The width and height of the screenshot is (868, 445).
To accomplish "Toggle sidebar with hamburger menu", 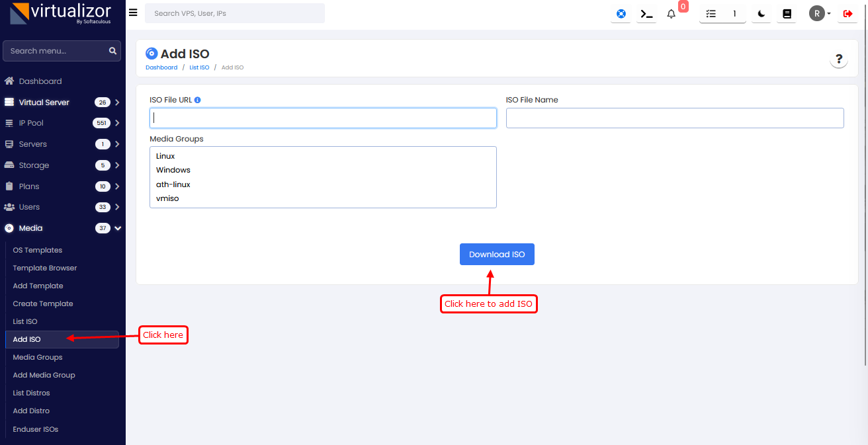I will click(x=133, y=13).
